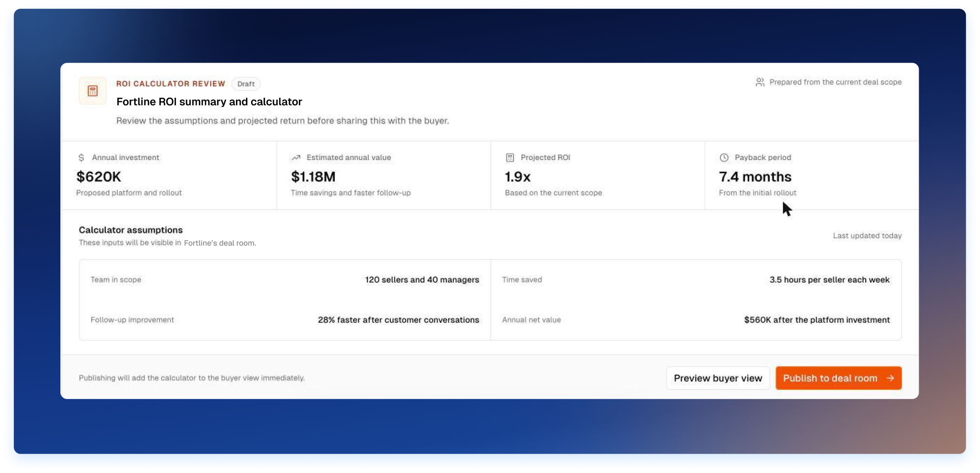Click the $1.18M estimated annual value
This screenshot has width=980, height=473.
313,177
